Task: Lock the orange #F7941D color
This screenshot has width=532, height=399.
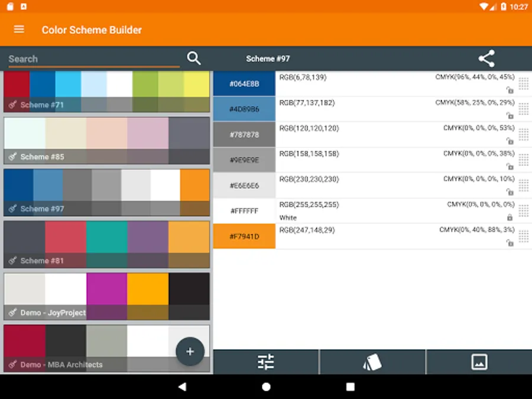Action: 510,243
